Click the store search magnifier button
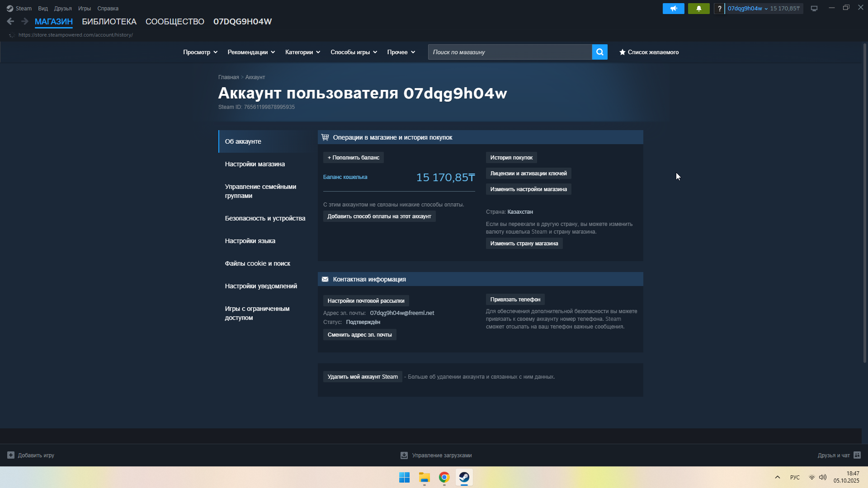Screen dimensions: 868x488 pos(599,52)
